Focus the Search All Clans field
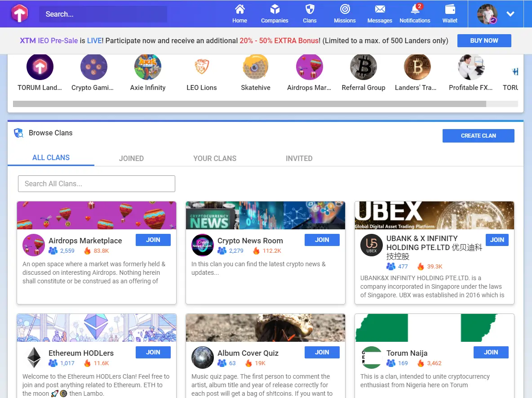This screenshot has width=532, height=398. (x=97, y=184)
